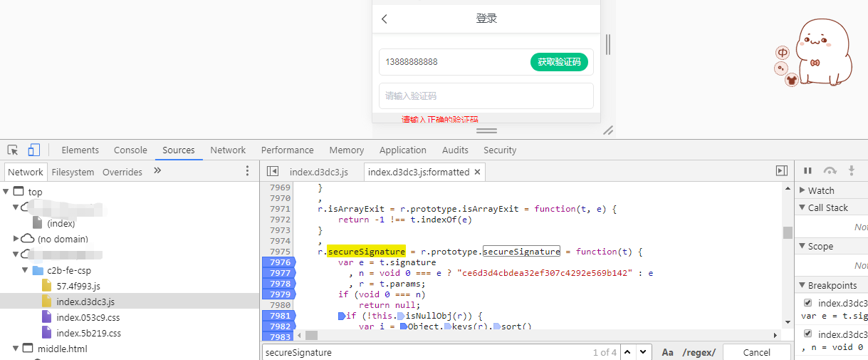This screenshot has width=868, height=360.
Task: Focus the 请输入验证码 code input
Action: click(486, 96)
